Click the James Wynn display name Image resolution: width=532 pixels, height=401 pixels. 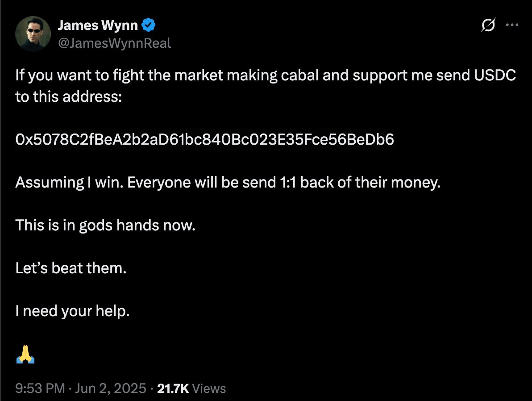click(x=98, y=25)
